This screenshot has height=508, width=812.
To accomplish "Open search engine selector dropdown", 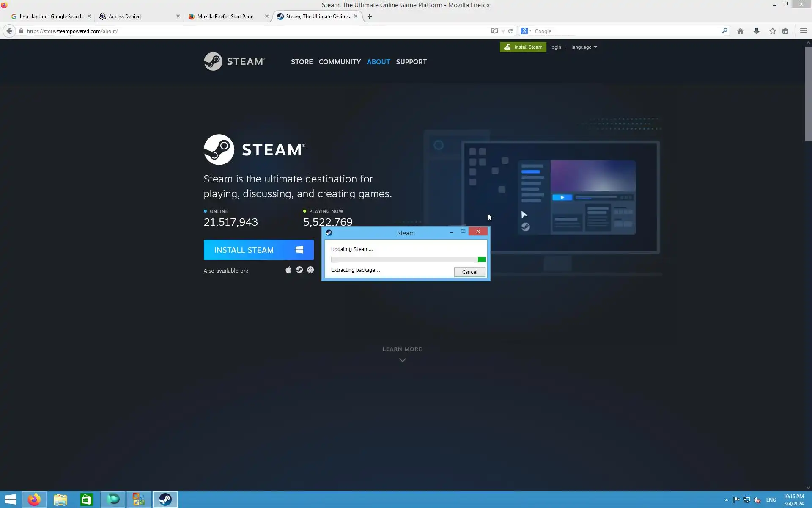I will (x=526, y=31).
